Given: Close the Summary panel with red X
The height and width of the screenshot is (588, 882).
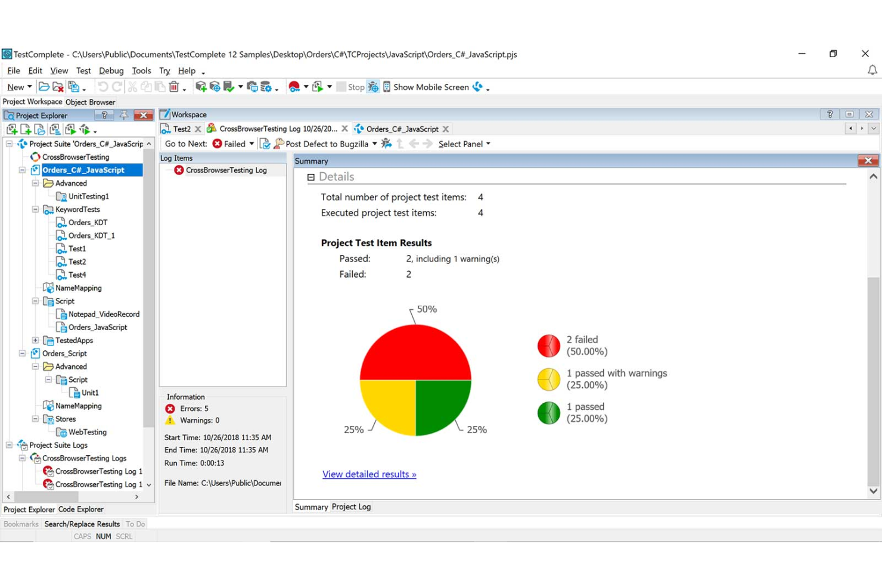Looking at the screenshot, I should [868, 161].
